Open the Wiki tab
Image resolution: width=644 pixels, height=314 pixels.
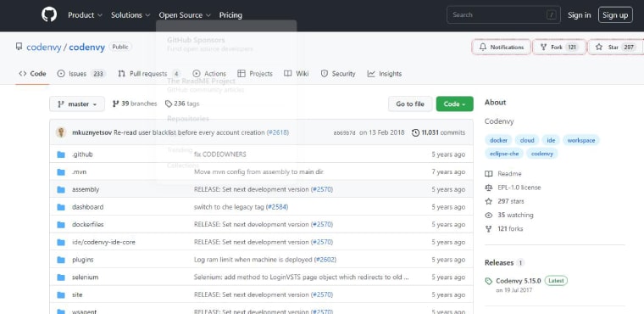pyautogui.click(x=296, y=74)
